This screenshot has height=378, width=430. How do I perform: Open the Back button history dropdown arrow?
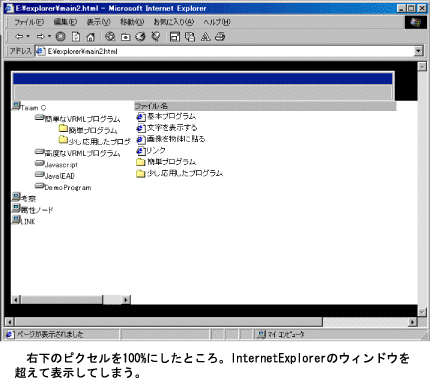coord(28,36)
